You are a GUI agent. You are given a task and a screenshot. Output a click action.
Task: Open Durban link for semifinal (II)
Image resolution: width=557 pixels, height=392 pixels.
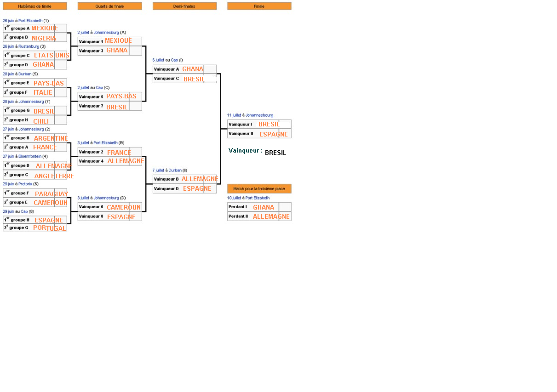pos(175,170)
